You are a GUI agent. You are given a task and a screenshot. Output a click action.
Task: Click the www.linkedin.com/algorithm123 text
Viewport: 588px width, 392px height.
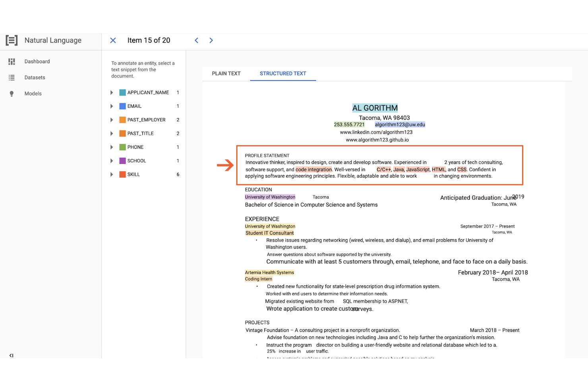coord(376,132)
